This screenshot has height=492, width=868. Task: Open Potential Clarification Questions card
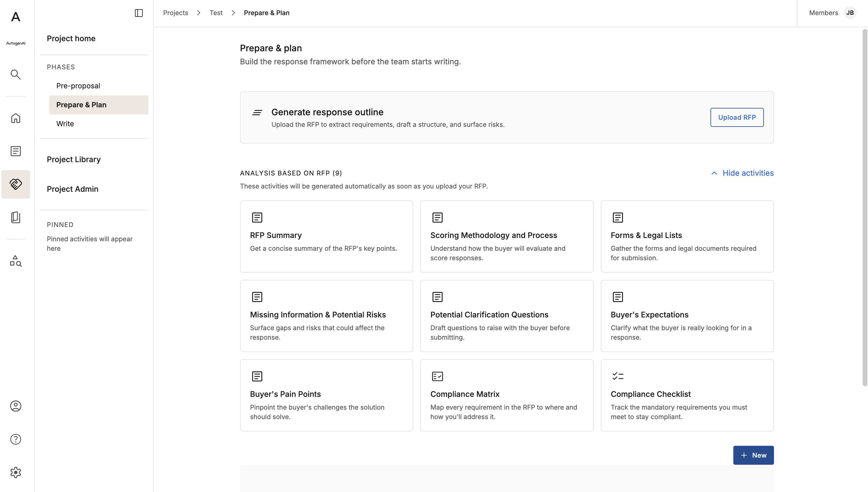506,316
